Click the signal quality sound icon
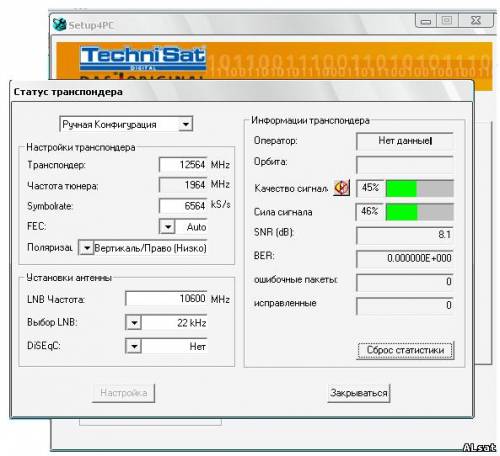This screenshot has width=500, height=456. tap(341, 188)
